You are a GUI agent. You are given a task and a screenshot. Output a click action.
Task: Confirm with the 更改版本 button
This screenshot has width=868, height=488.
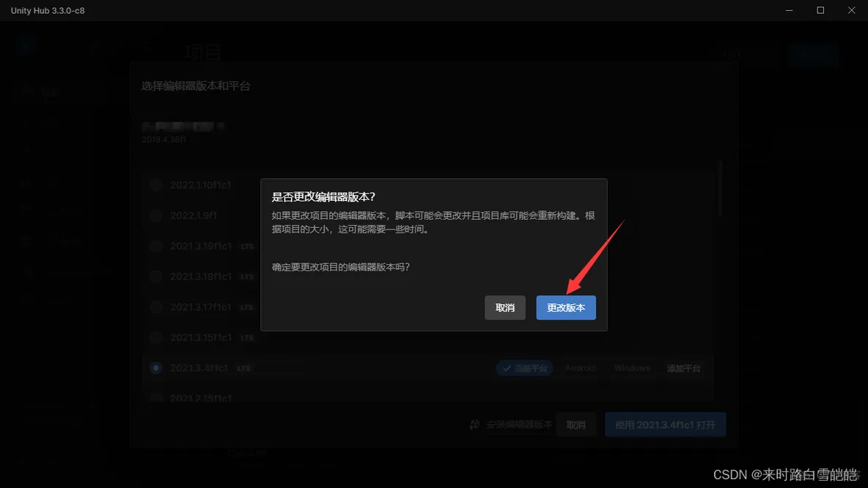[x=566, y=308]
